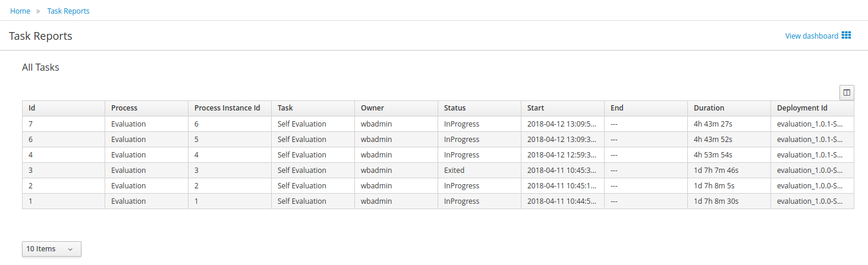Sort table by Status header
This screenshot has height=265, width=868.
455,108
